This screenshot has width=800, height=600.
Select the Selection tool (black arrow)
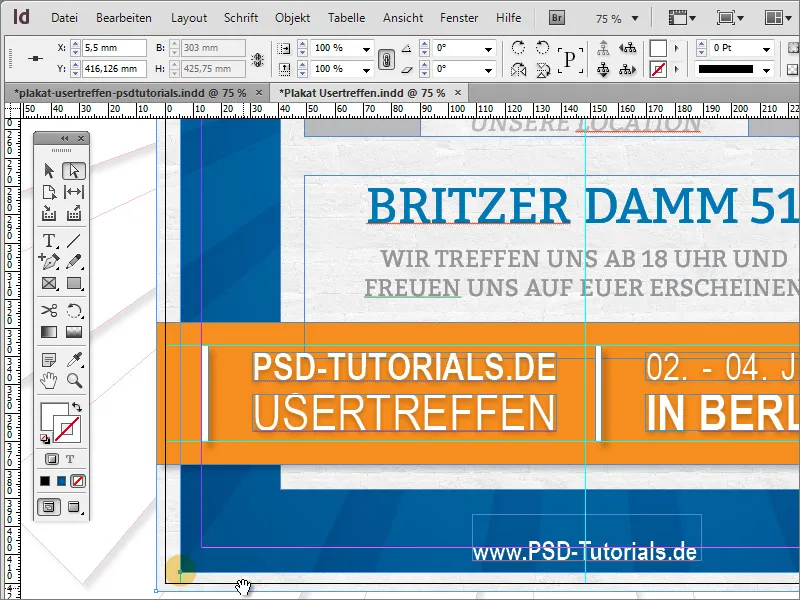[49, 170]
